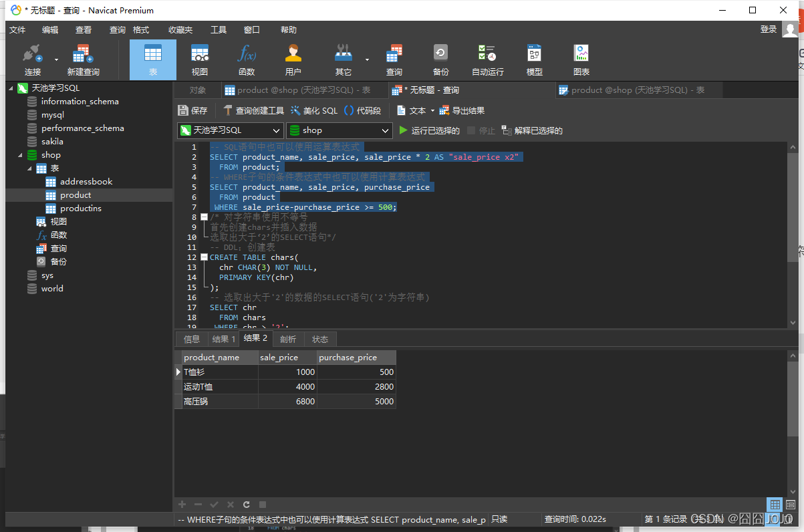Click the 停止 (Stop) button
The width and height of the screenshot is (804, 532).
point(481,130)
